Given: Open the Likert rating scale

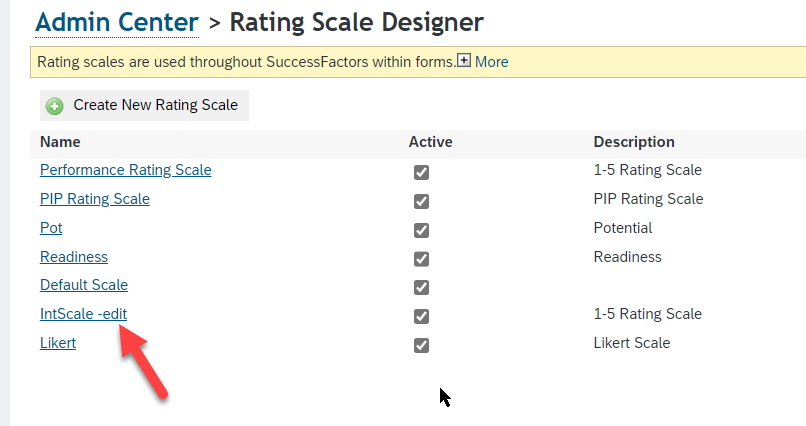Looking at the screenshot, I should click(58, 343).
